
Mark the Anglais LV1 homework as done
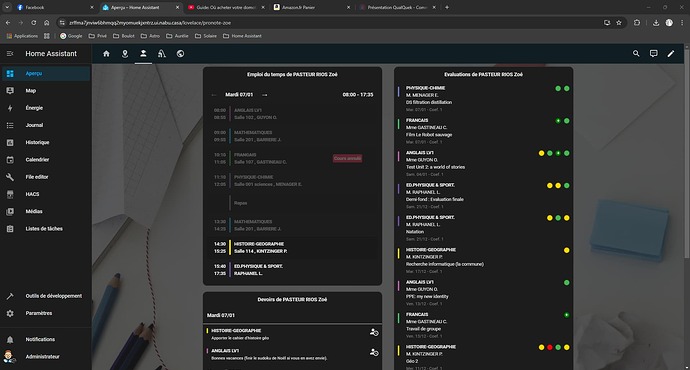point(374,352)
